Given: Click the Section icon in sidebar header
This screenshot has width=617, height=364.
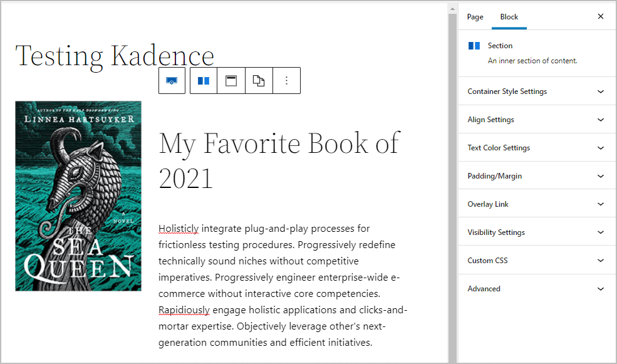Looking at the screenshot, I should click(474, 46).
